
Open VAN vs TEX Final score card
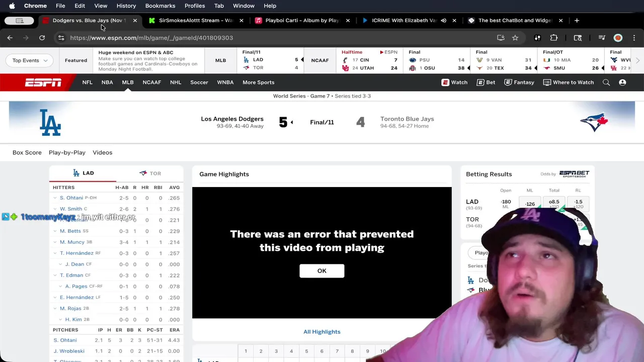pyautogui.click(x=504, y=60)
